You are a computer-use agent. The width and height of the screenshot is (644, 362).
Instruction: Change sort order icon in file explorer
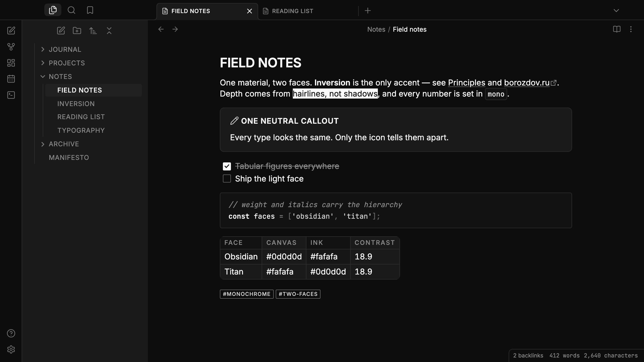pyautogui.click(x=93, y=31)
